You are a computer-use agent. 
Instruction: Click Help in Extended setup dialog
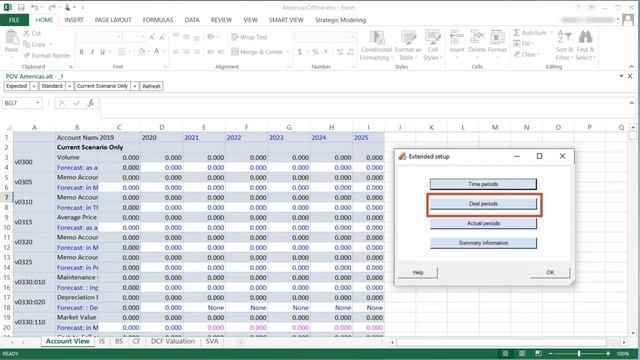tap(418, 272)
